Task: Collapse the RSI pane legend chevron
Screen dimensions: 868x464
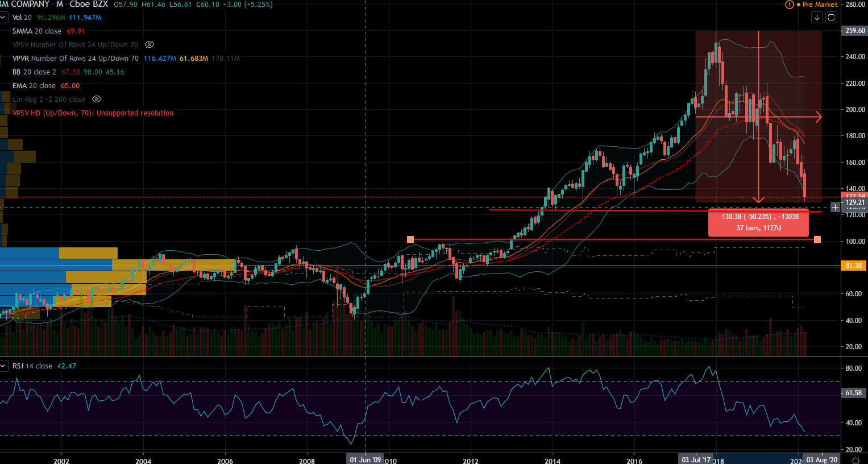Action: click(x=3, y=366)
